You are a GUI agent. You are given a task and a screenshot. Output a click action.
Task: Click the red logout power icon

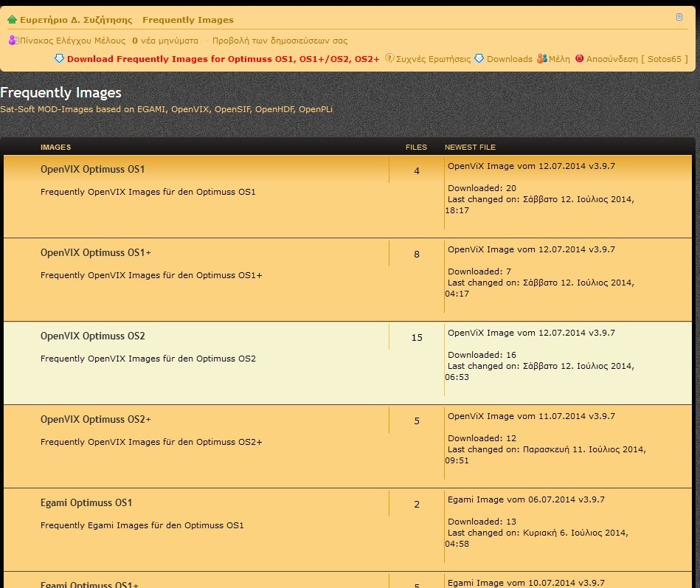[580, 58]
